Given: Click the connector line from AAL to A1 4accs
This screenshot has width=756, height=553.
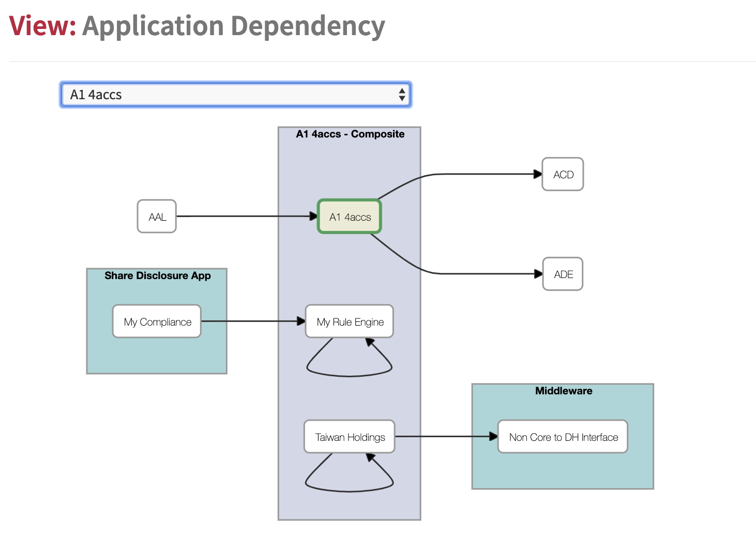Looking at the screenshot, I should point(243,216).
